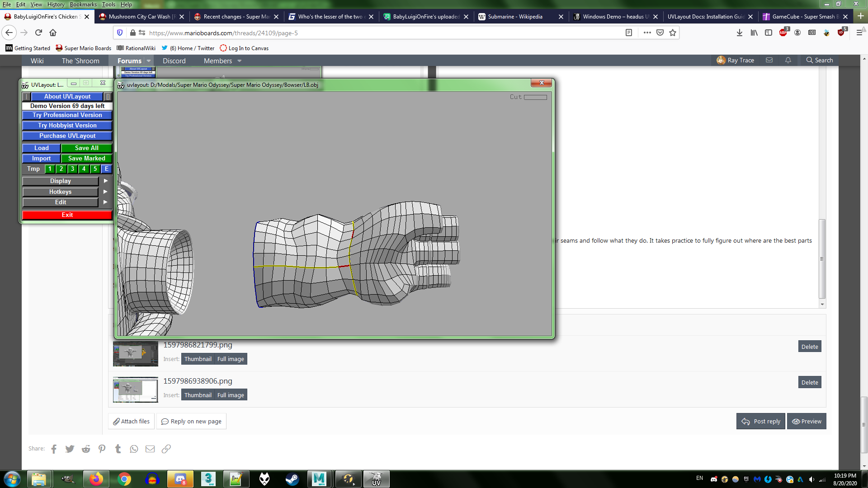Open the Forums dropdown arrow

point(149,61)
